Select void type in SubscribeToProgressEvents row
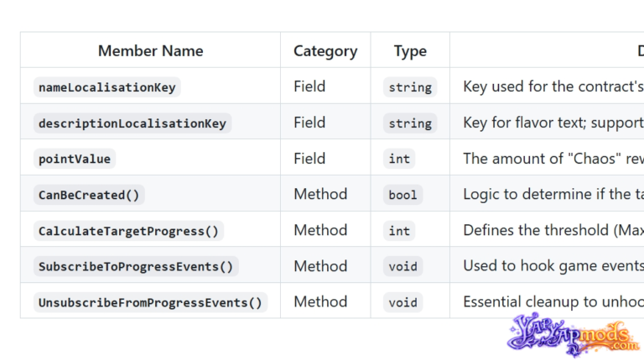The height and width of the screenshot is (361, 644). pyautogui.click(x=402, y=266)
